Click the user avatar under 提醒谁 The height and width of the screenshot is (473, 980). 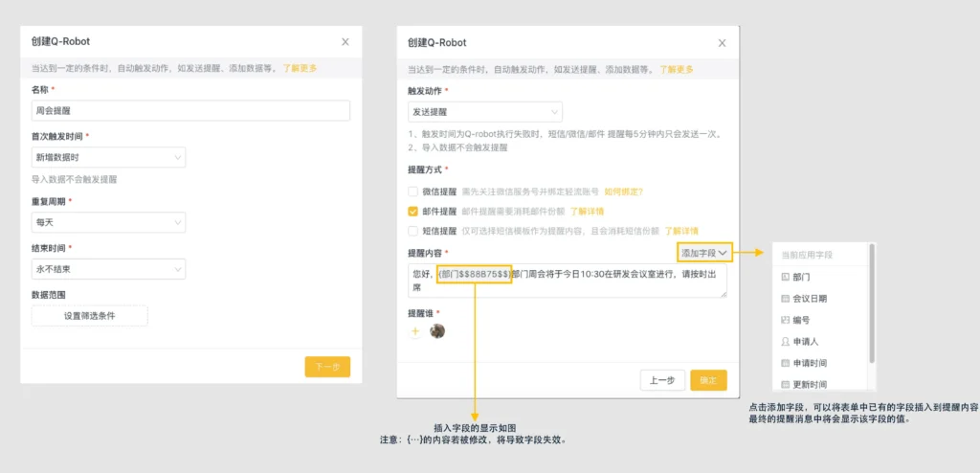(x=437, y=331)
